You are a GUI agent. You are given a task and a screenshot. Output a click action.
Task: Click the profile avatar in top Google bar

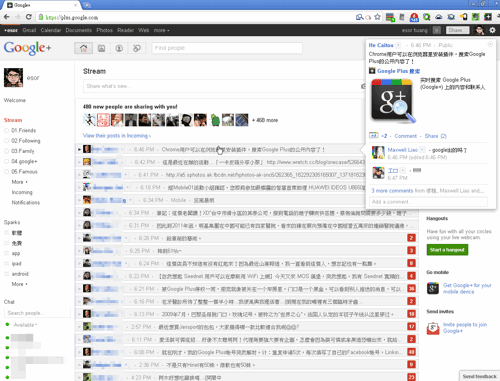pyautogui.click(x=479, y=30)
